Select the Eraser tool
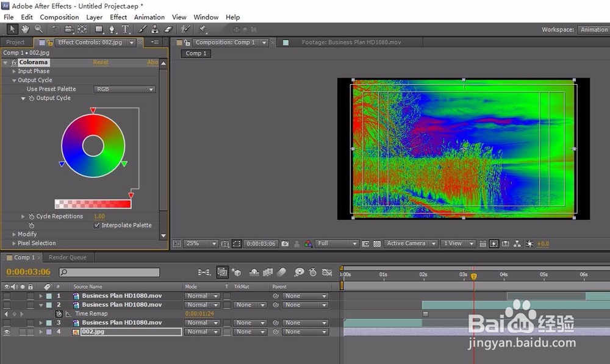This screenshot has height=364, width=610. click(x=168, y=29)
